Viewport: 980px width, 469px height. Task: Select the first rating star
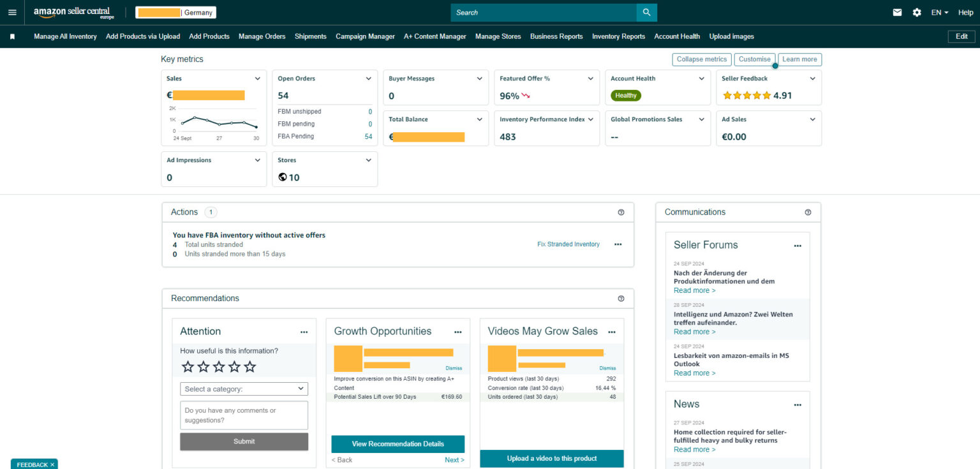click(x=188, y=367)
